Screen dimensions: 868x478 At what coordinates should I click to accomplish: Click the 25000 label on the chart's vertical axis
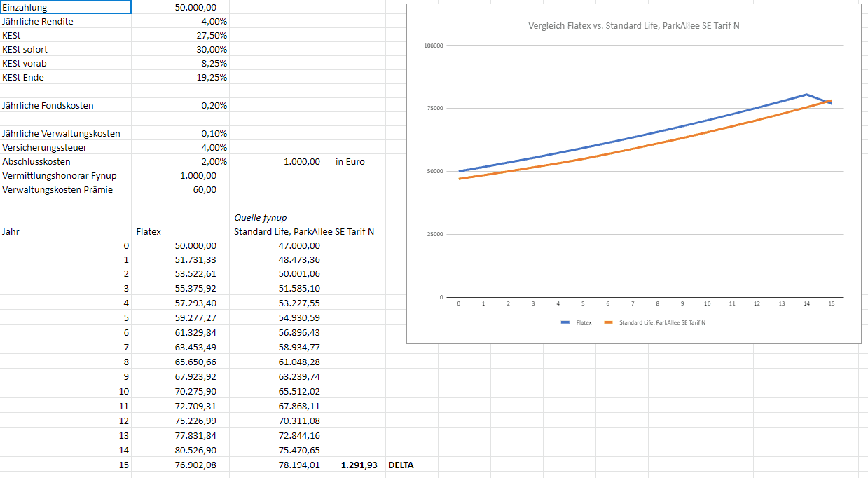tap(435, 234)
